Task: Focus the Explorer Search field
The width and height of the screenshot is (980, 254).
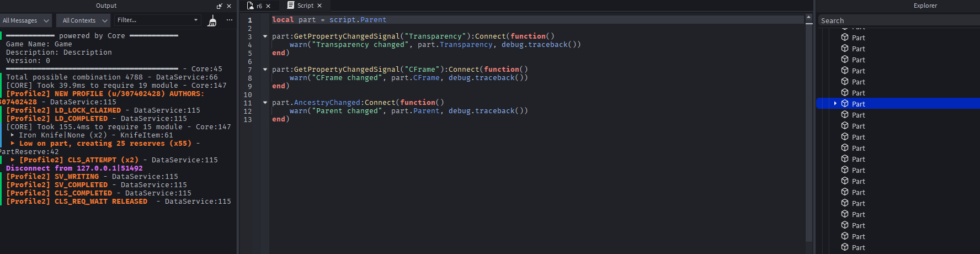Action: [x=898, y=20]
